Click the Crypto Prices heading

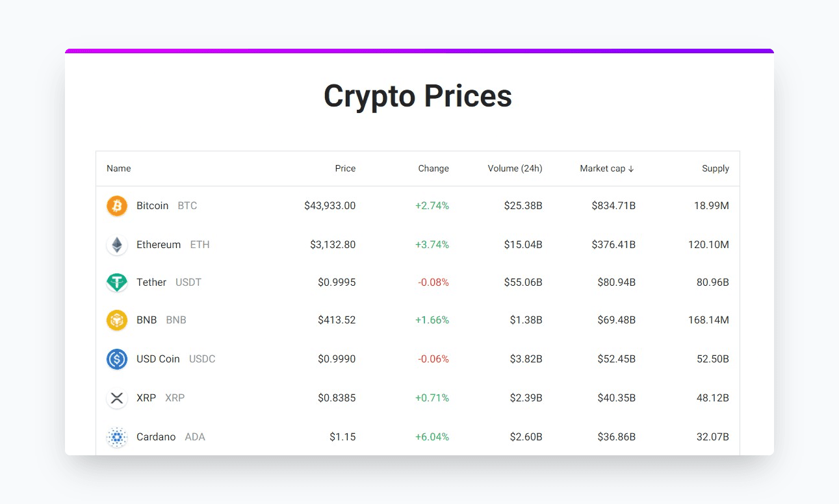(x=418, y=96)
